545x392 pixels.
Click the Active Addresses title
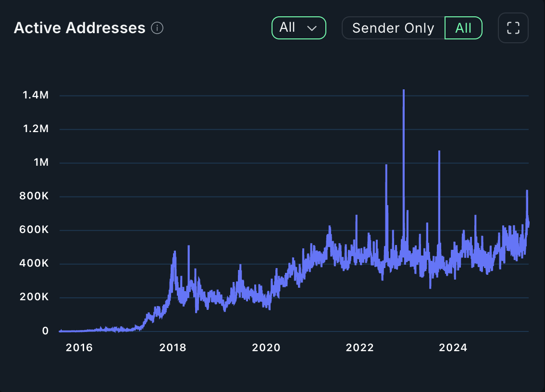[x=79, y=28]
